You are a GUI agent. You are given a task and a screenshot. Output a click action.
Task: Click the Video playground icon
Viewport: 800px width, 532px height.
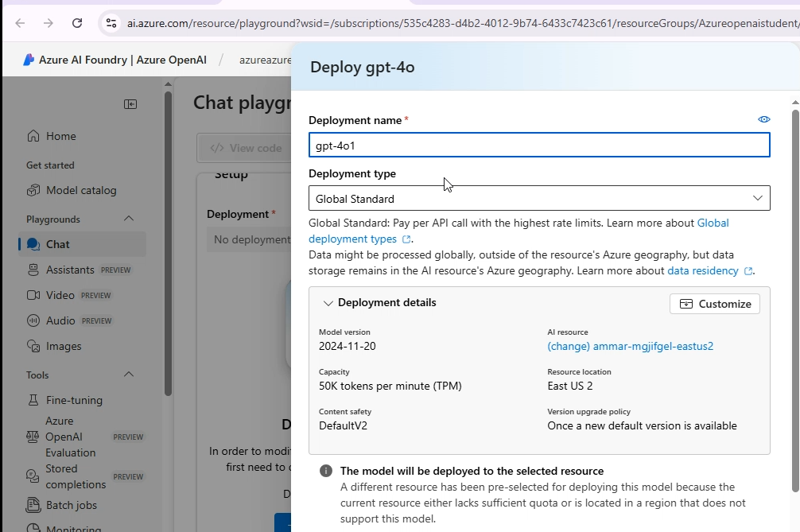pos(33,295)
